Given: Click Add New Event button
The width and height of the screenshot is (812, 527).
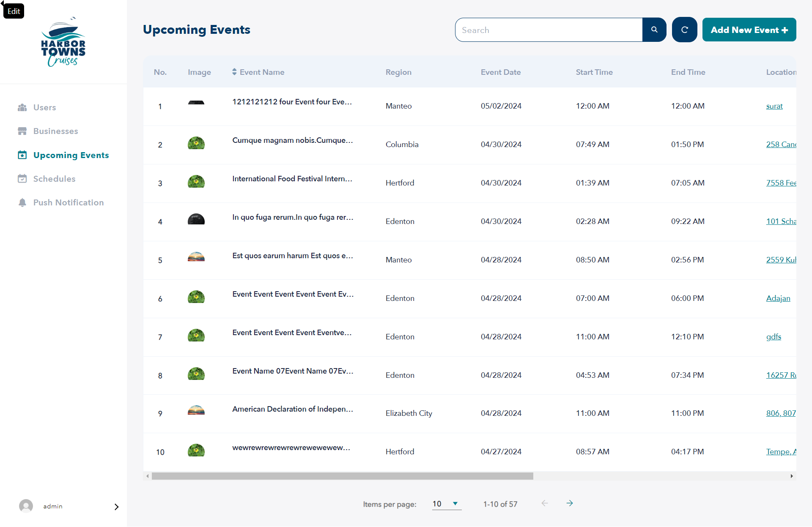Looking at the screenshot, I should click(x=749, y=30).
